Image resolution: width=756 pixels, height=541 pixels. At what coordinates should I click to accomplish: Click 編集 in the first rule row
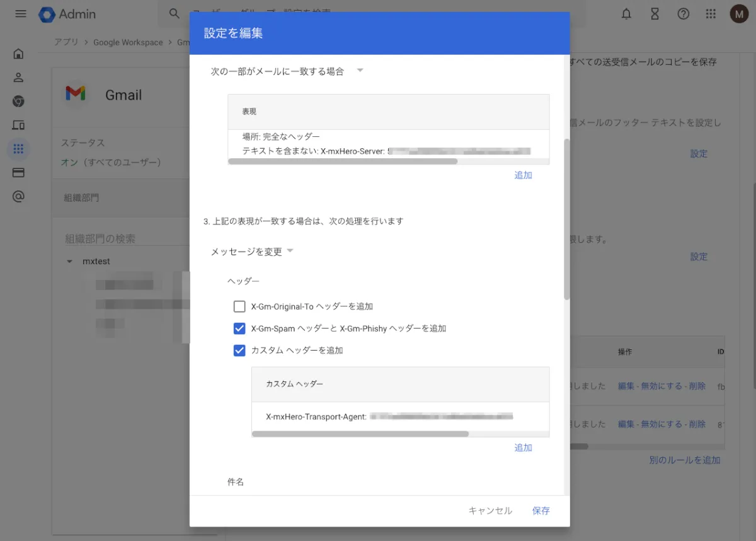[x=626, y=387]
